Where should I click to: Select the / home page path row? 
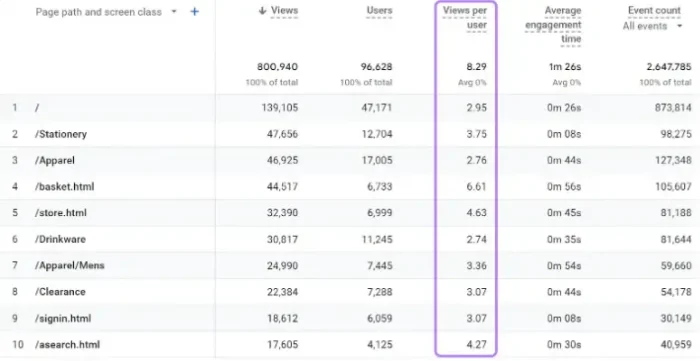pyautogui.click(x=350, y=108)
